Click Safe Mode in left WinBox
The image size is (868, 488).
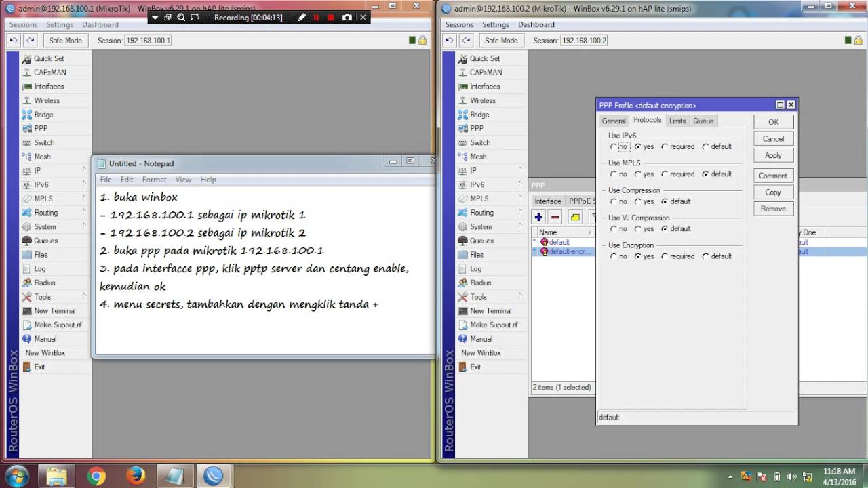(65, 41)
